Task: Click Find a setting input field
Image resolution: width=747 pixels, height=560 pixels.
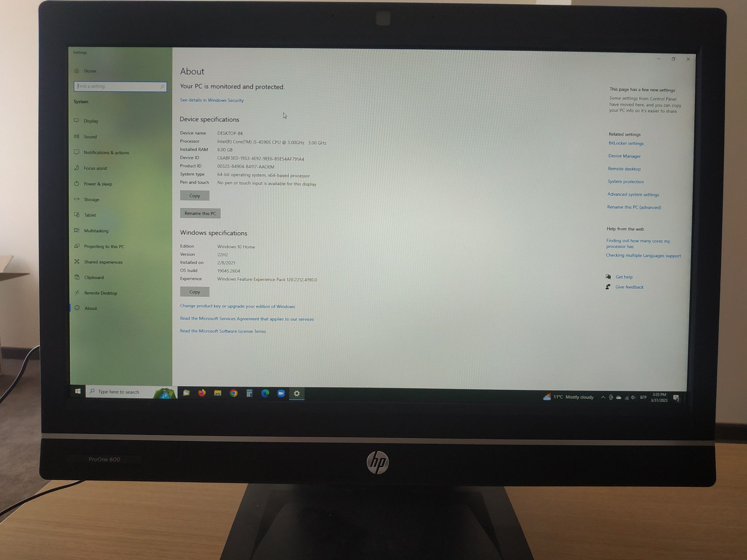Action: coord(118,86)
